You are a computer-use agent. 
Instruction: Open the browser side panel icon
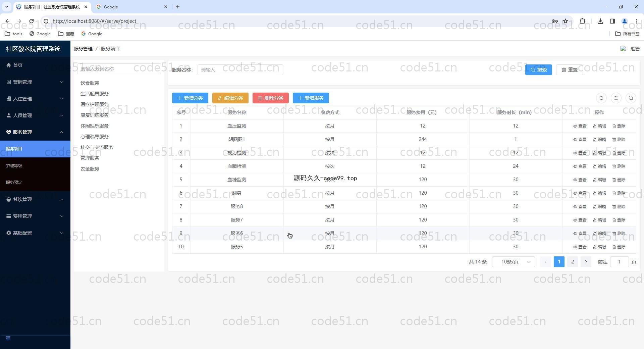click(612, 21)
